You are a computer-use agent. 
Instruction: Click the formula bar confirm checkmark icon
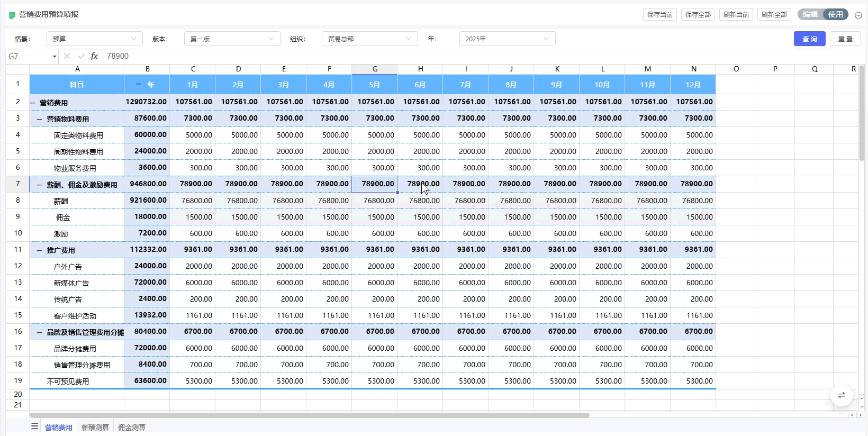click(x=81, y=56)
